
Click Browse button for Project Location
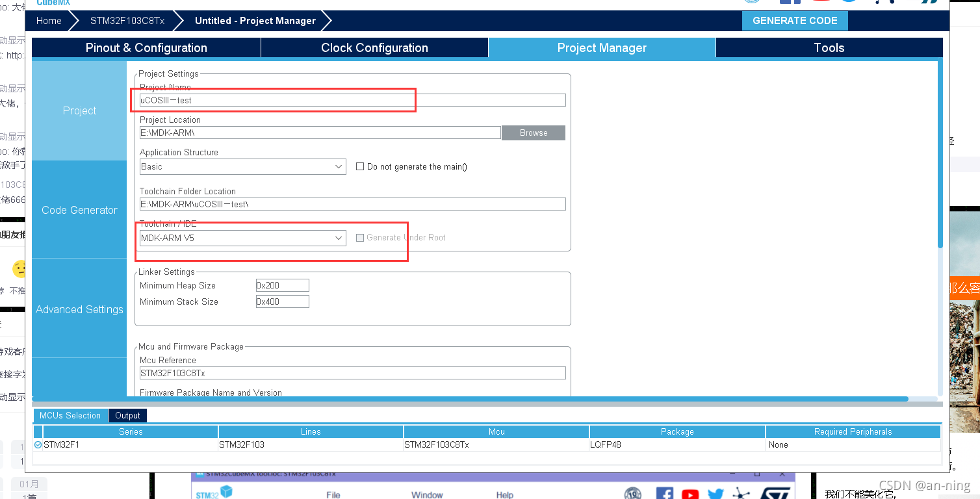point(534,133)
